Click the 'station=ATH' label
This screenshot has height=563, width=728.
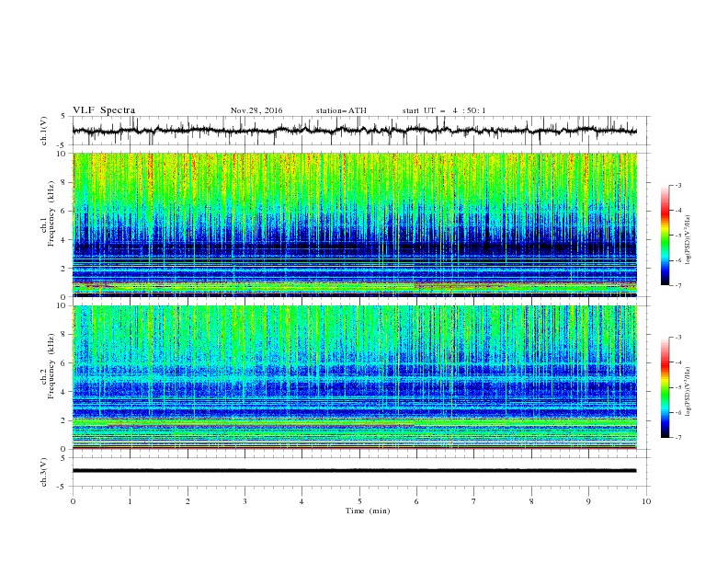click(x=341, y=110)
